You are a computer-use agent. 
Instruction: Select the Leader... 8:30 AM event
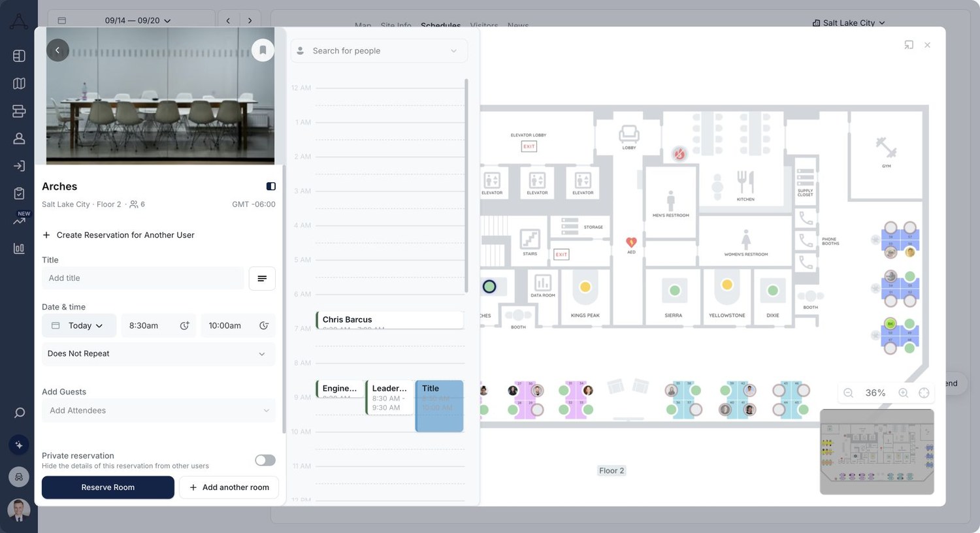(x=389, y=397)
